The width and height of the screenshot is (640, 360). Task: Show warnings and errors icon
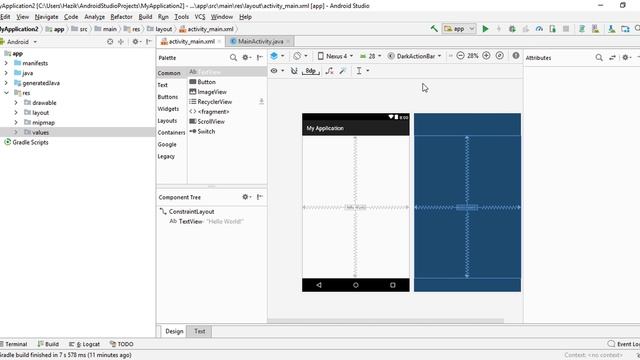coord(516,56)
